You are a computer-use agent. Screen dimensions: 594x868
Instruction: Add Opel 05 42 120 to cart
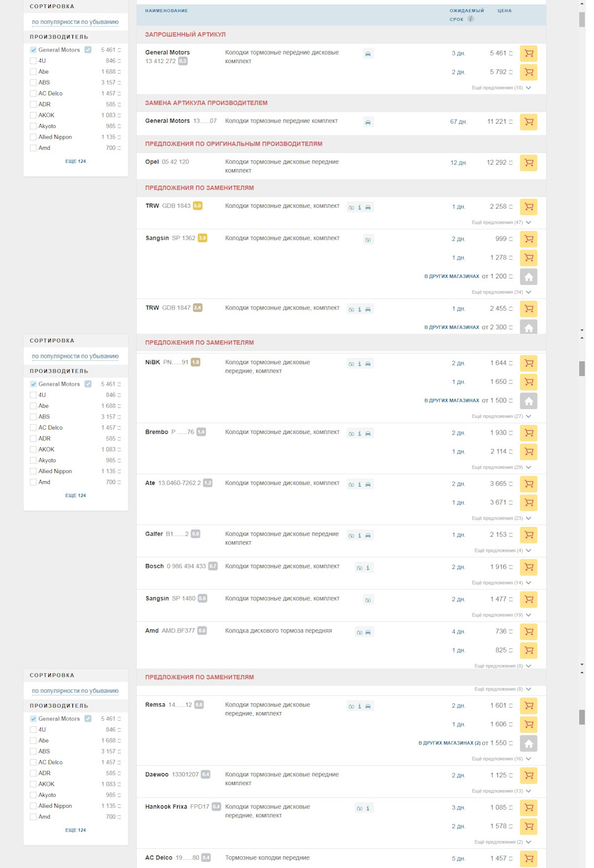pyautogui.click(x=528, y=163)
